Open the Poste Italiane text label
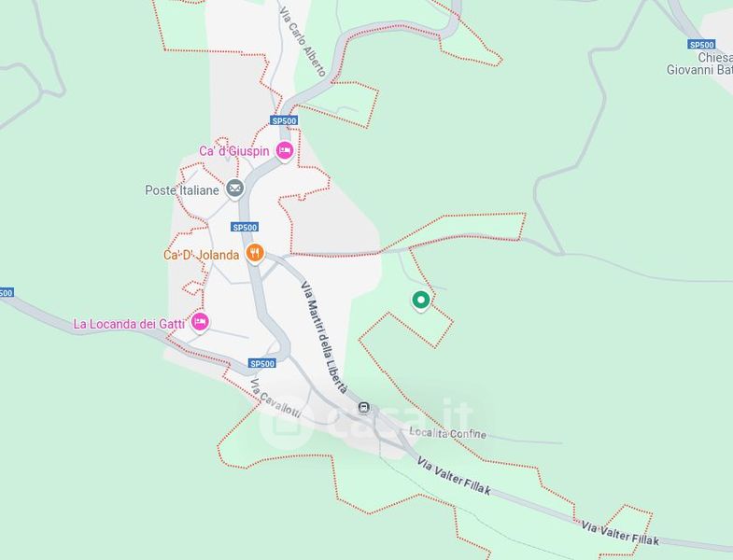Image resolution: width=733 pixels, height=560 pixels. tap(182, 190)
